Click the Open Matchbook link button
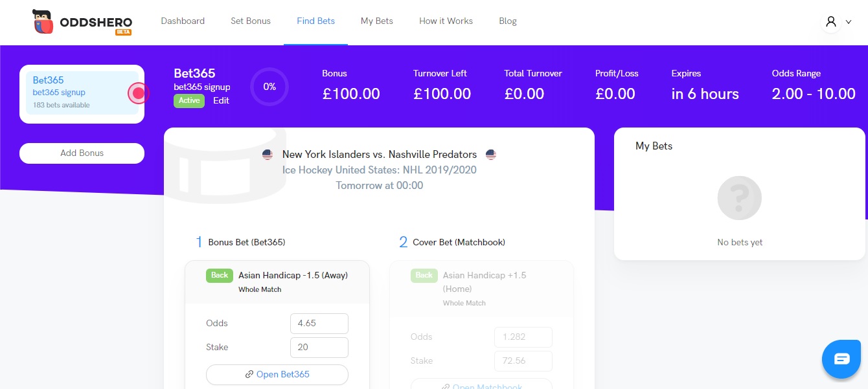Viewport: 868px width, 389px height. [x=481, y=384]
